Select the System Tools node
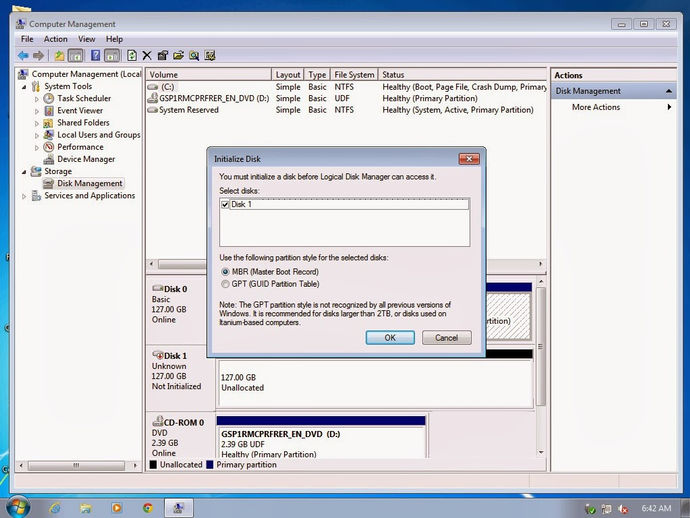 [x=68, y=86]
